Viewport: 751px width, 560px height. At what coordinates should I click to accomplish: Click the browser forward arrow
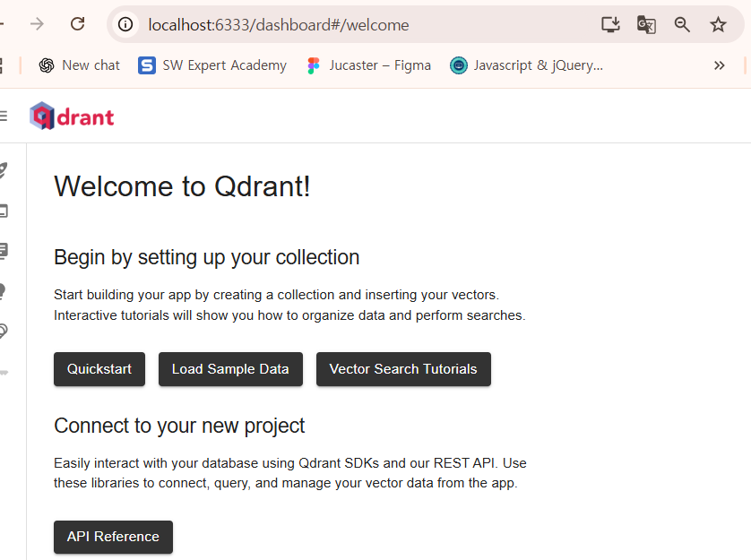[x=37, y=24]
